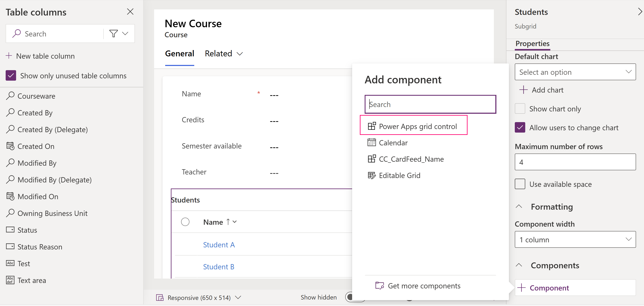
Task: Open the Component width dropdown
Action: coord(575,239)
